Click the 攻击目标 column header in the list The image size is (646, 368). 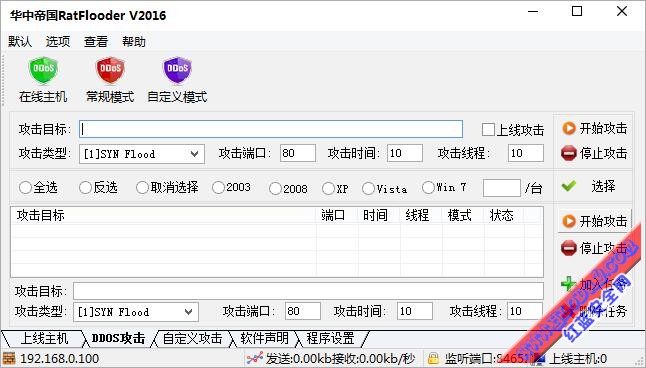(x=164, y=216)
